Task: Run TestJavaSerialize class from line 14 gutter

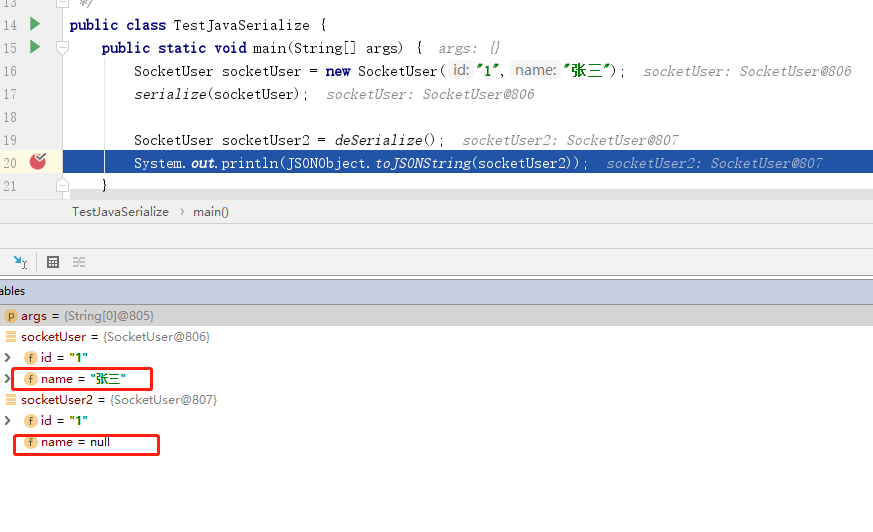Action: coord(35,24)
